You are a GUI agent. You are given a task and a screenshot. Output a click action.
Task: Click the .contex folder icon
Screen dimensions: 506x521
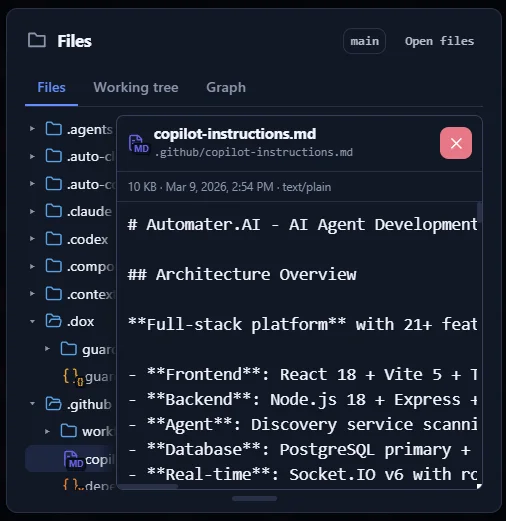[x=53, y=294]
